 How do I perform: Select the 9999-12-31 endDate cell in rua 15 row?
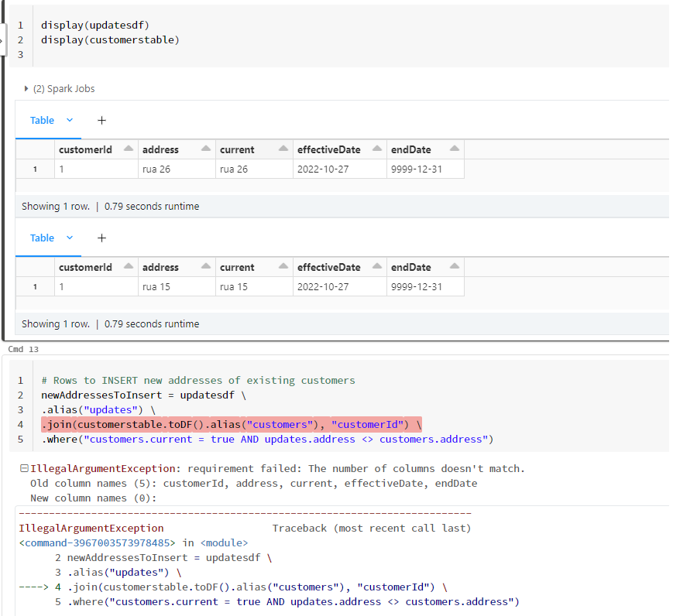pos(417,286)
